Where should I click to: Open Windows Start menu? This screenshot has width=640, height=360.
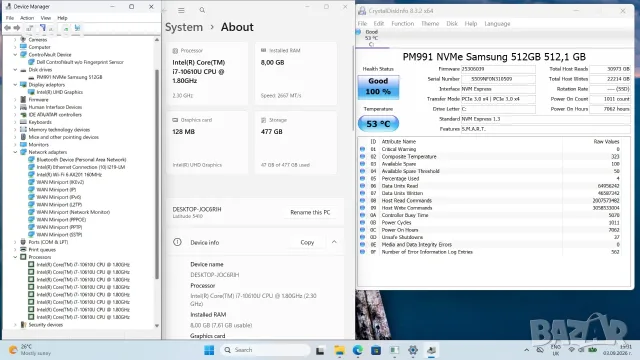[209, 350]
